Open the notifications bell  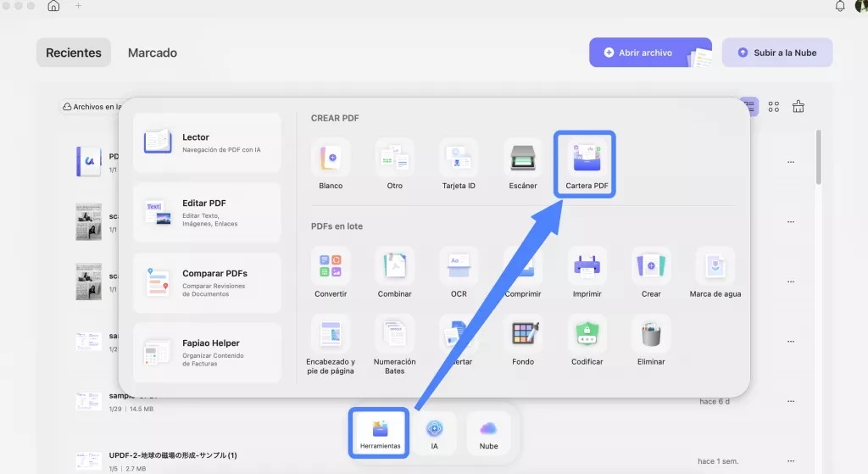pos(840,6)
